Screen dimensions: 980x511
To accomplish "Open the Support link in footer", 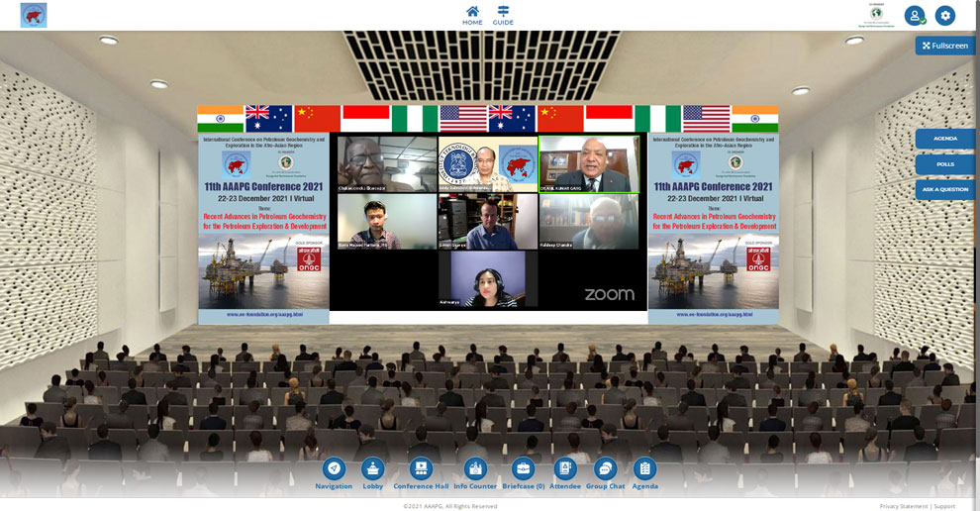I will tap(944, 506).
